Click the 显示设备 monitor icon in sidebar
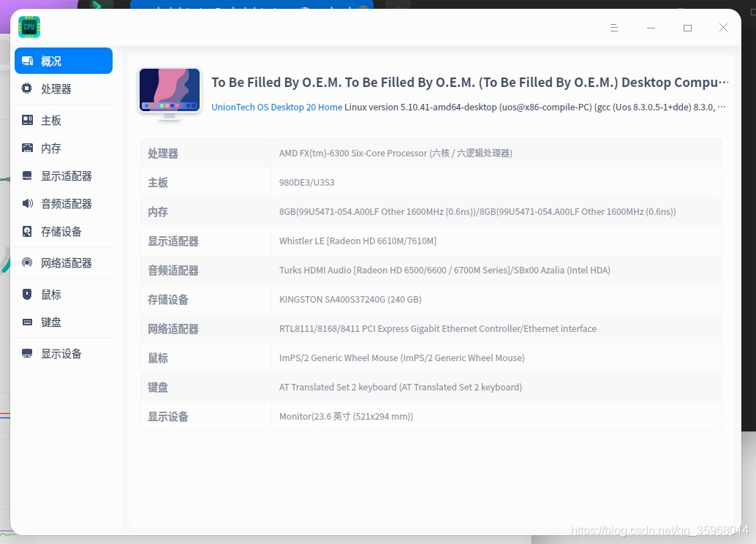The height and width of the screenshot is (544, 756). point(28,353)
